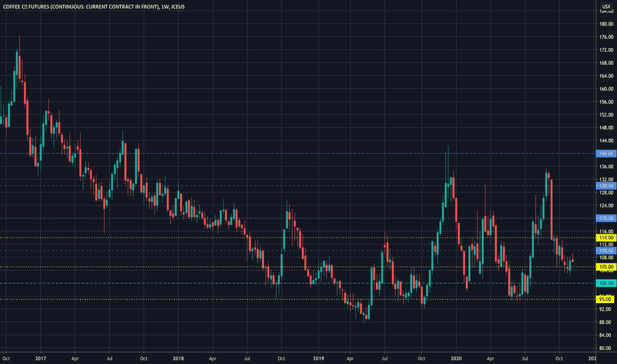
Task: Select the blue 130.00 price label
Action: (x=606, y=186)
